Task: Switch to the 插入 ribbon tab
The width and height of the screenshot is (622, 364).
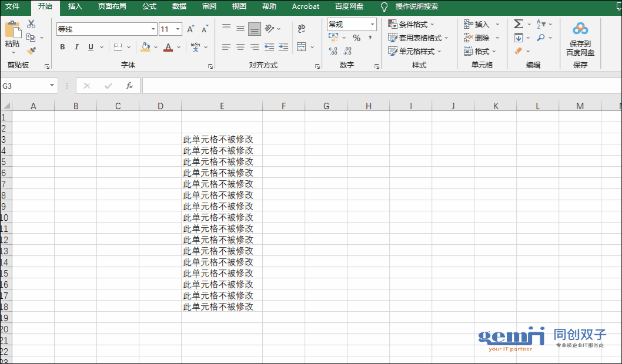Action: [75, 6]
